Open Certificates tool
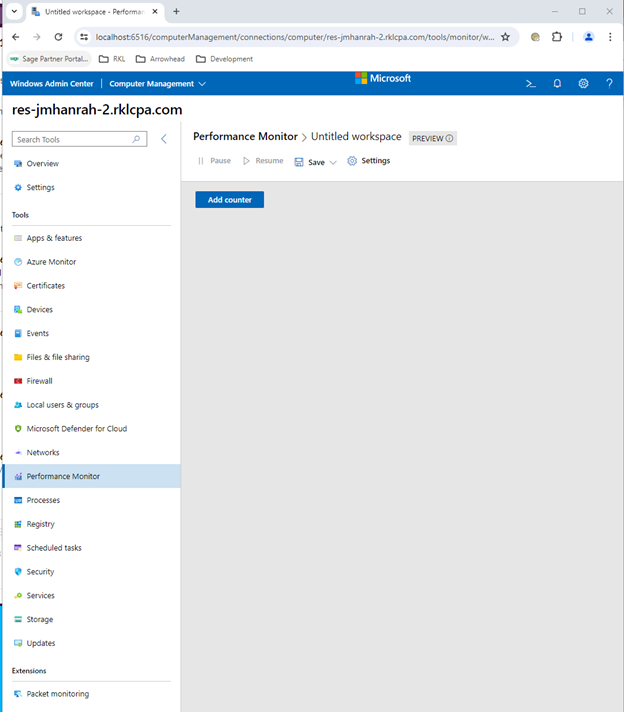The image size is (624, 712). coord(92,286)
